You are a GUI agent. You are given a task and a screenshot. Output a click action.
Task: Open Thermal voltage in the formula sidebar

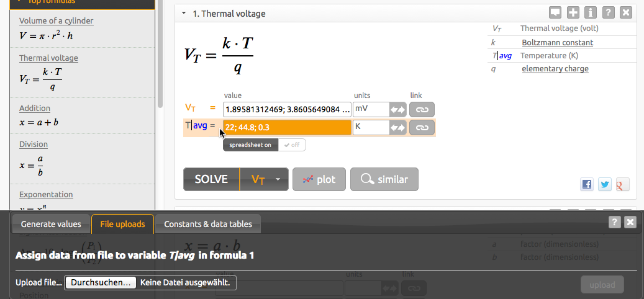pyautogui.click(x=48, y=58)
